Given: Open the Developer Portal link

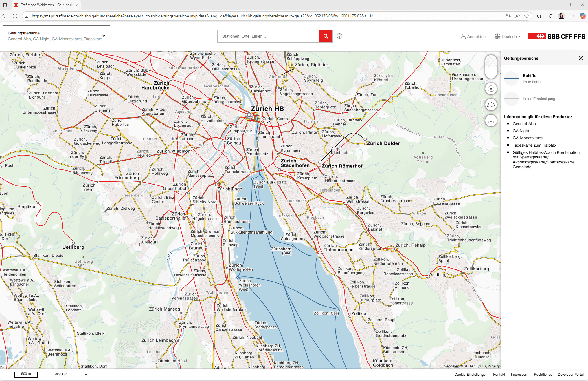Looking at the screenshot, I should [570, 375].
